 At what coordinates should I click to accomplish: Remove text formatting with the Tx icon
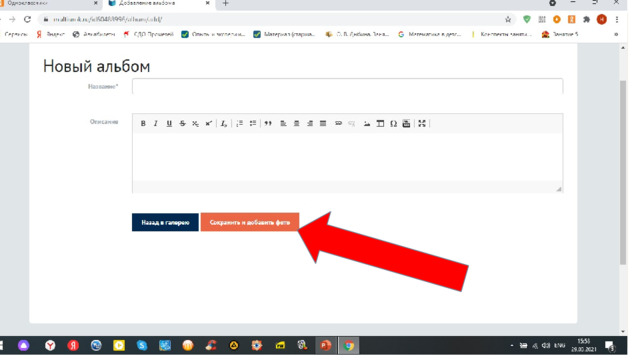[x=223, y=123]
